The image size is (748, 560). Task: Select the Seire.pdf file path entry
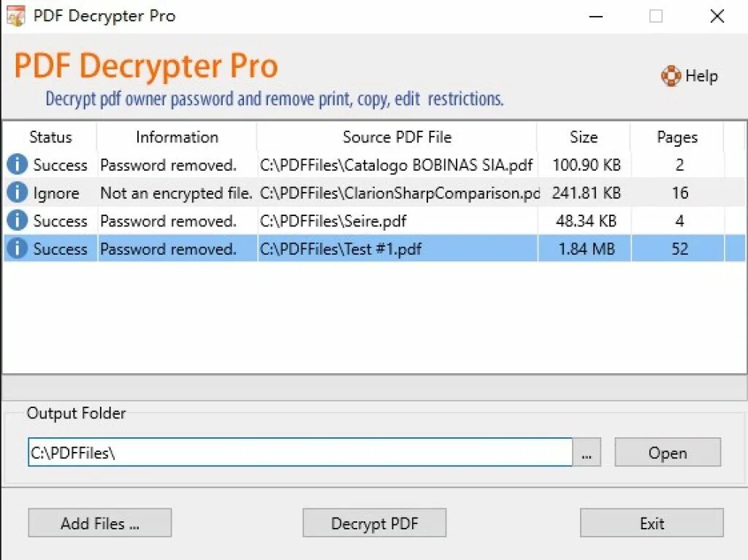(333, 220)
